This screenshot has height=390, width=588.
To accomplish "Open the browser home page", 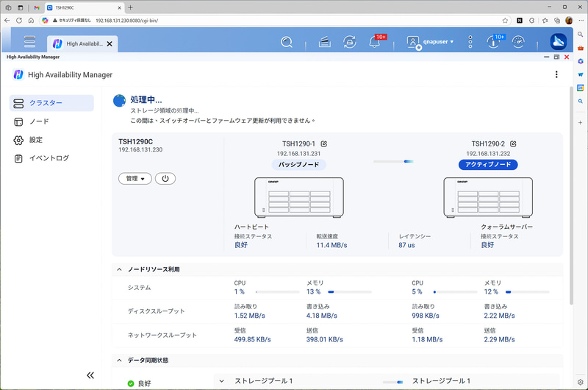I will [31, 21].
